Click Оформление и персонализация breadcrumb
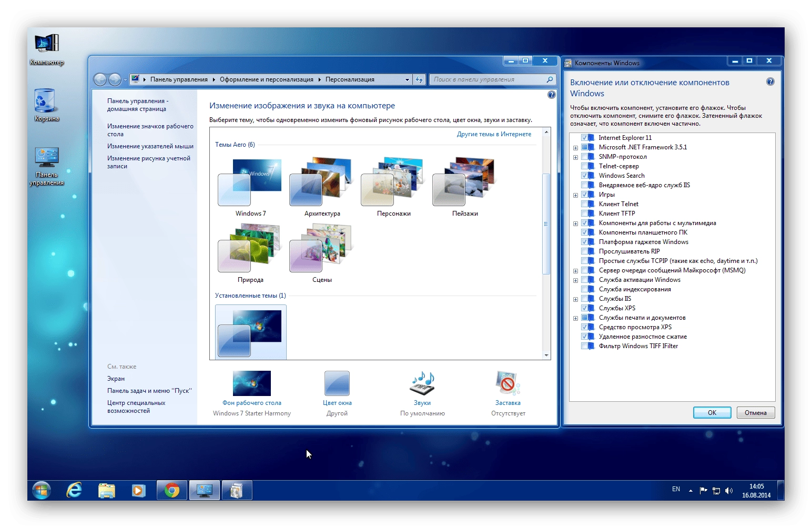Screen dimensions: 812x528 tap(267, 79)
